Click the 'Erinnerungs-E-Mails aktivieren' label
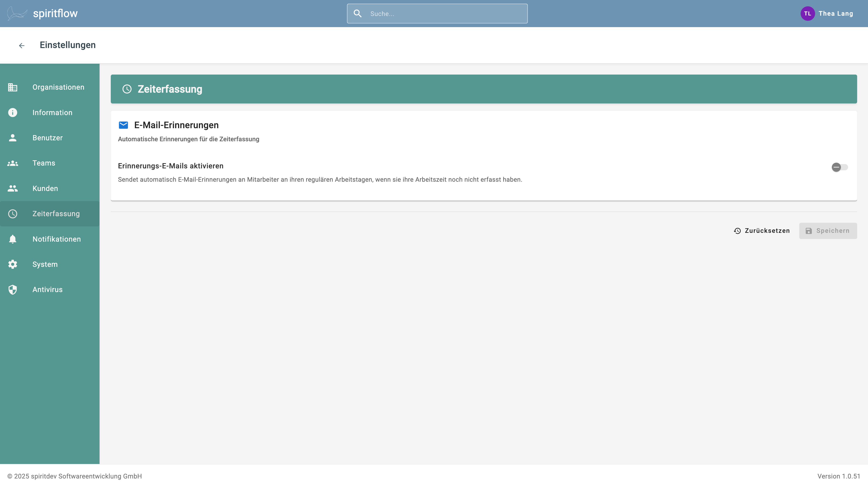 [171, 166]
